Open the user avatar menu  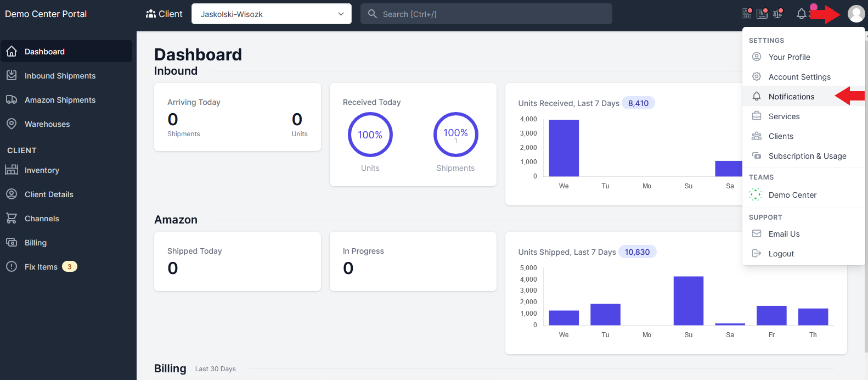[x=856, y=14]
